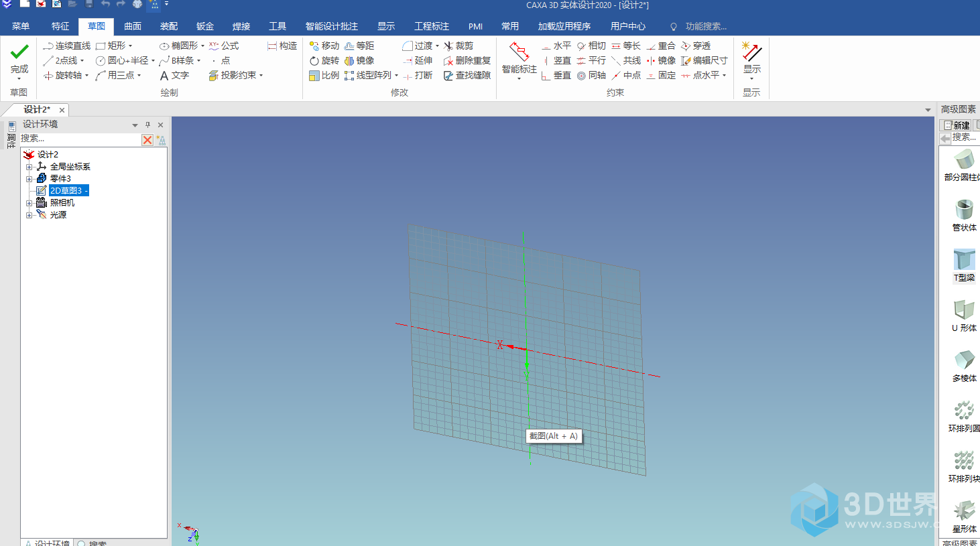Select the 用三点 three-point arc tool
Image resolution: width=980 pixels, height=546 pixels.
pos(115,75)
